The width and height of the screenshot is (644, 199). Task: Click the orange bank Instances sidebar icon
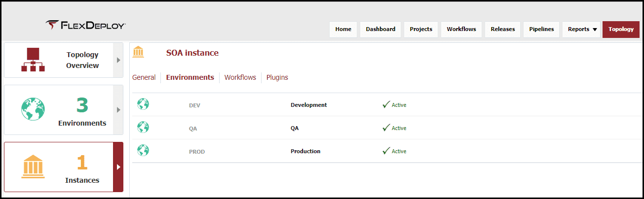(33, 166)
